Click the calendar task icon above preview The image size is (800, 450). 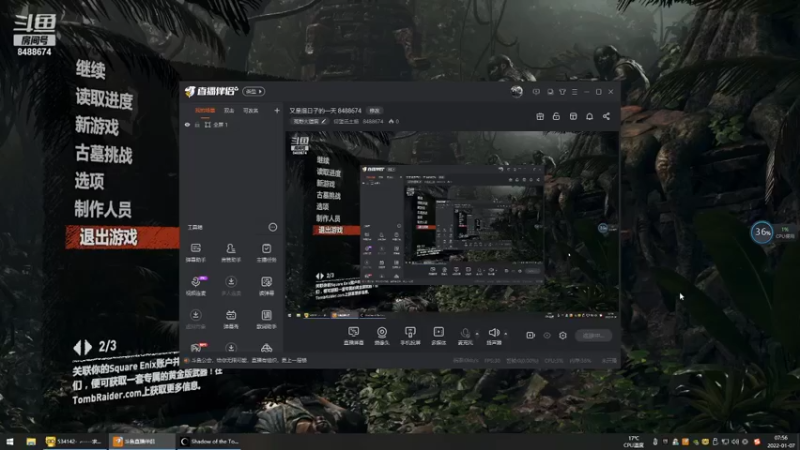pos(573,116)
